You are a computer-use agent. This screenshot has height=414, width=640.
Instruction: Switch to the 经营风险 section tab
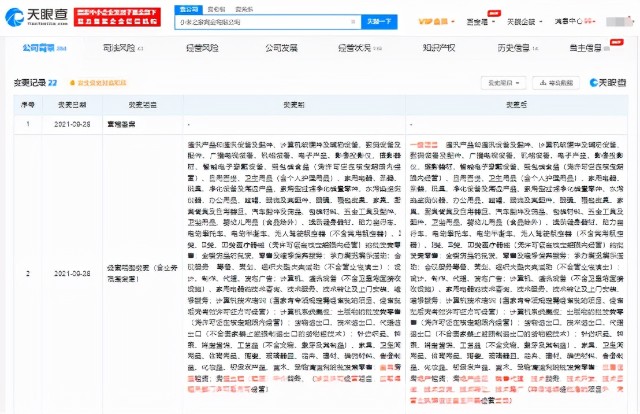pyautogui.click(x=202, y=48)
